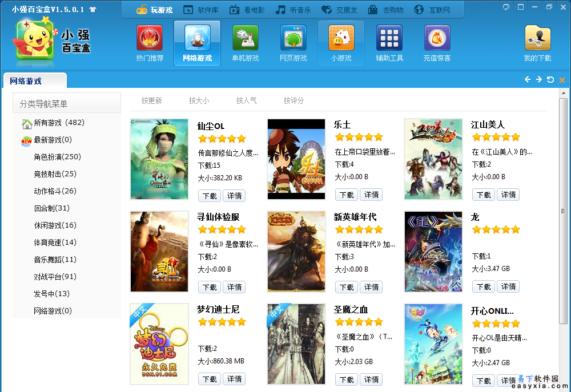This screenshot has height=392, width=571.
Task: View 详情 for 梦幻迪士尼
Action: 234,379
